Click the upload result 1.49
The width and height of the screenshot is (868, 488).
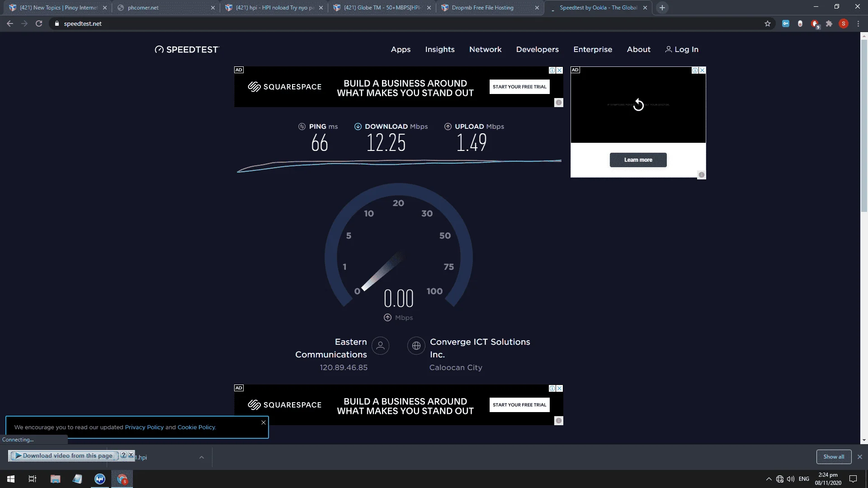tap(472, 143)
